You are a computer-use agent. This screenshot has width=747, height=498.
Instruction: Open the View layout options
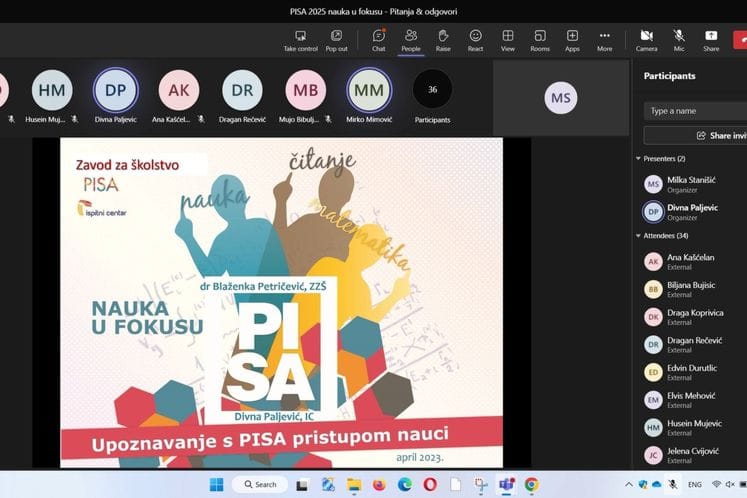(508, 41)
